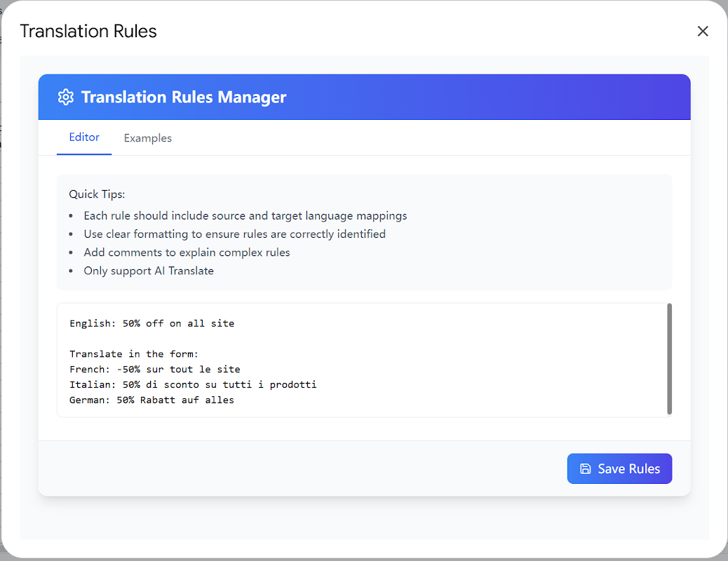Place cursor in the English rule line

pos(151,323)
